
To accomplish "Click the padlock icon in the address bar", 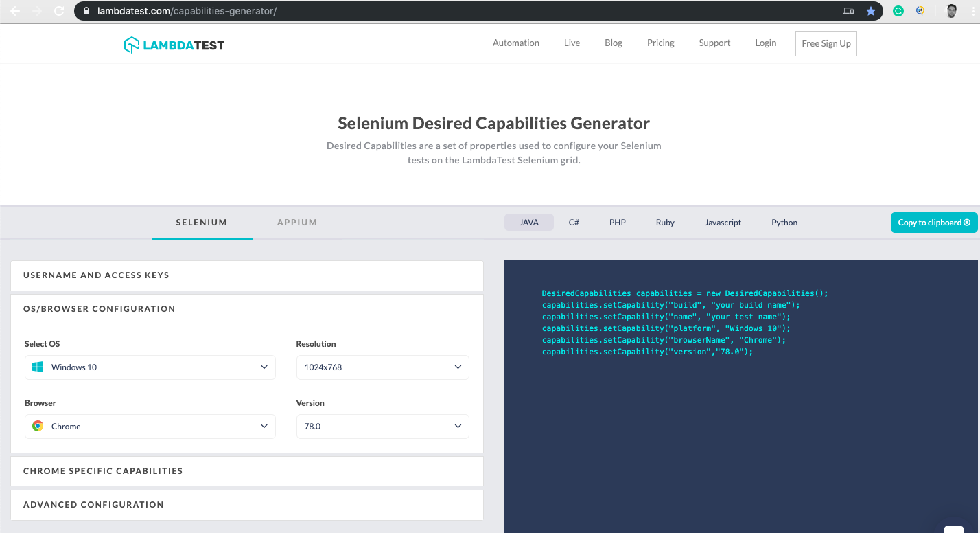I will (86, 11).
